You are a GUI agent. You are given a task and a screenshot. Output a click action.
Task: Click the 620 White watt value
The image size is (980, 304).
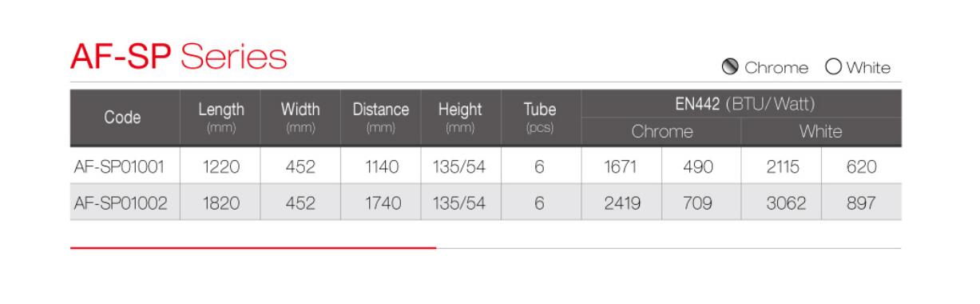(x=863, y=166)
